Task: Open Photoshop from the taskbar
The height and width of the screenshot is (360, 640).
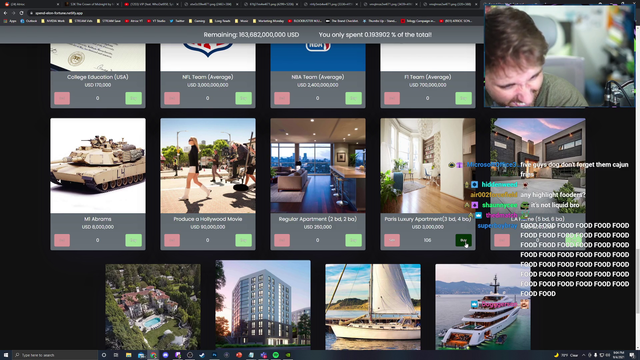Action: [214, 355]
